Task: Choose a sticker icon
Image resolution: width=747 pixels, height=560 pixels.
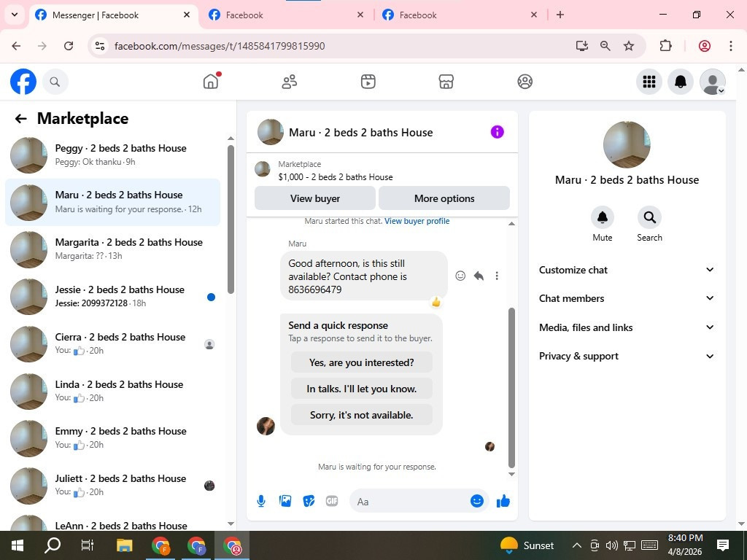Action: [x=309, y=501]
